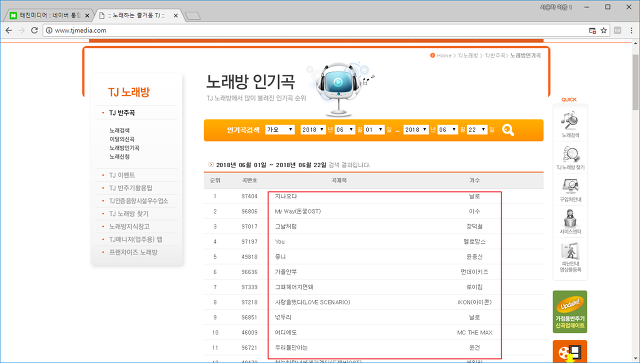Select 노래방지식창고 in the sidebar menu
640x363 pixels.
click(129, 227)
